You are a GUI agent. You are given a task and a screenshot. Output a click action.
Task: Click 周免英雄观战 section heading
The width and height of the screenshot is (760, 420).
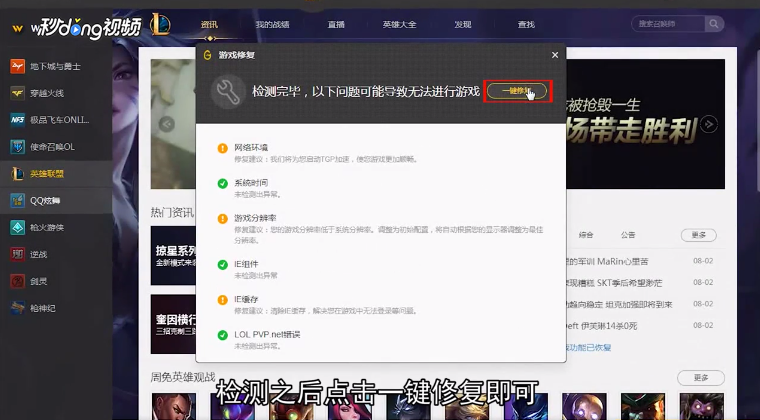pos(183,377)
